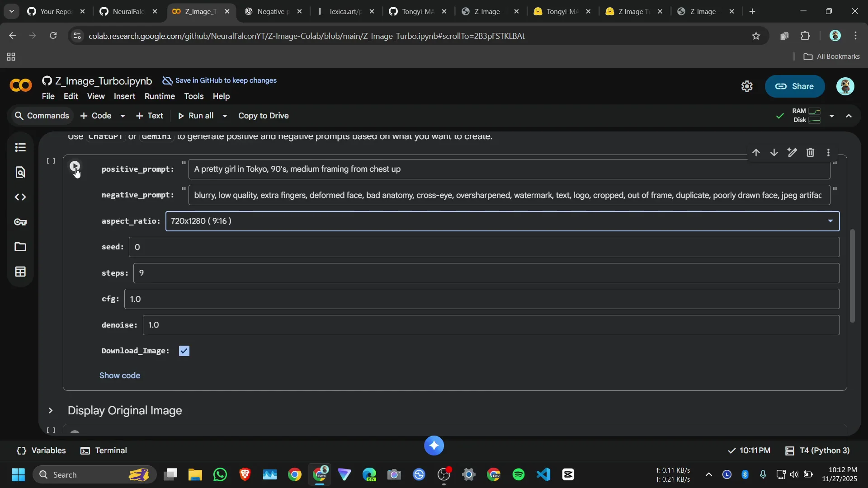The height and width of the screenshot is (488, 868).
Task: Launch Spotify from the taskbar
Action: tap(518, 474)
